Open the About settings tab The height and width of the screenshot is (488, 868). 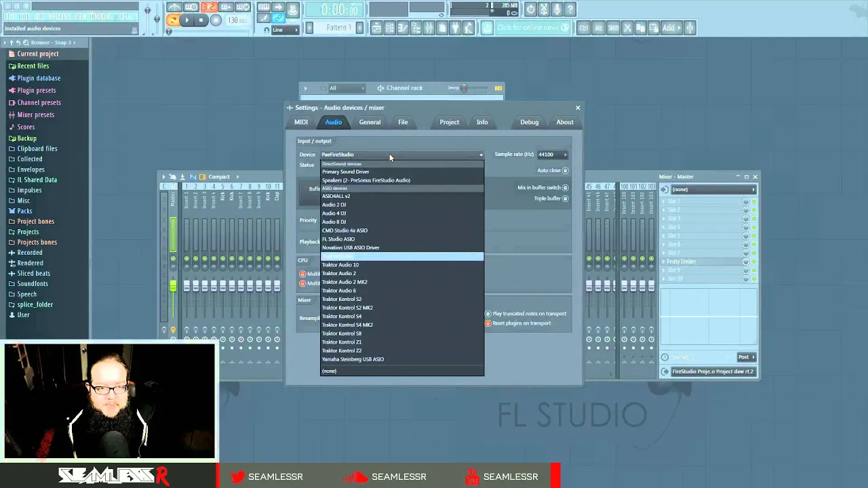coord(565,122)
